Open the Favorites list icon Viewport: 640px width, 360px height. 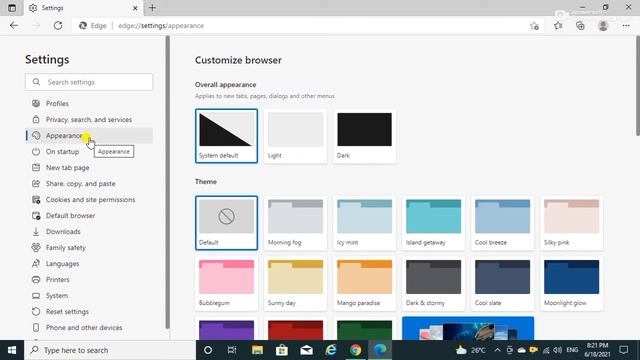point(558,26)
